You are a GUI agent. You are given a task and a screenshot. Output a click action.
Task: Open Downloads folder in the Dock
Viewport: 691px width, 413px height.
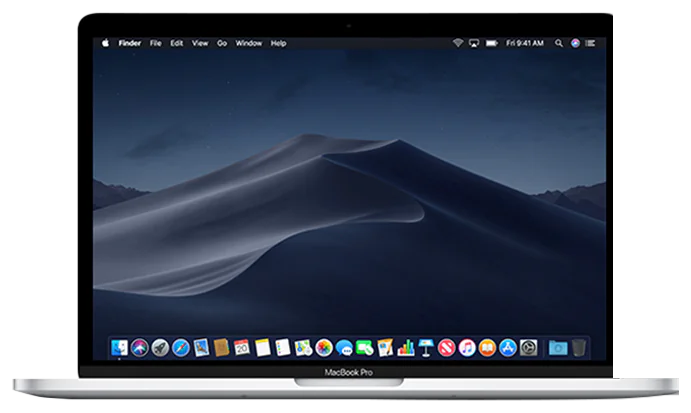[558, 348]
